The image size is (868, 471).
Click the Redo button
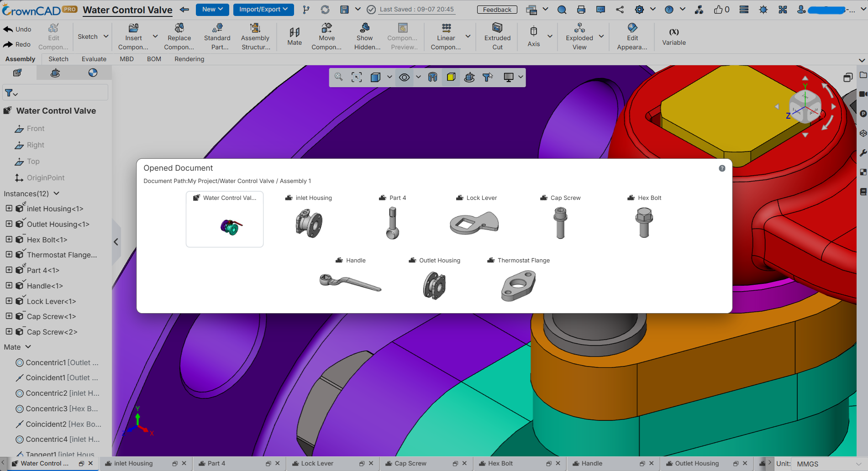click(17, 44)
